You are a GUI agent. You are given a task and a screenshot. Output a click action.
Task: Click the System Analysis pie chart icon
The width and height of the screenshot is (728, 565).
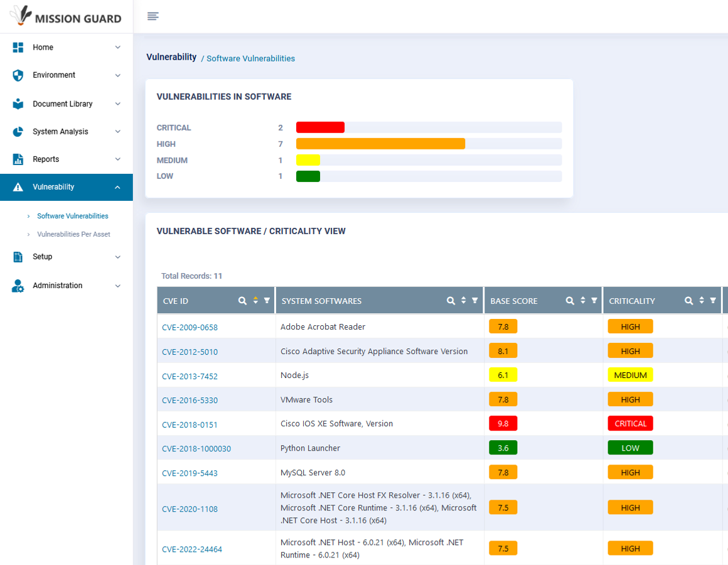[x=18, y=132]
